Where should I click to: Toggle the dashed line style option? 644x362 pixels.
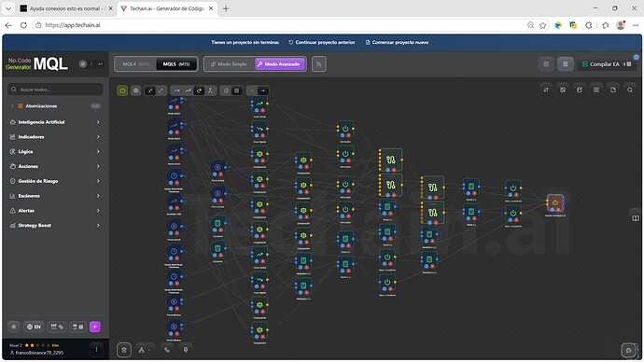click(x=252, y=90)
